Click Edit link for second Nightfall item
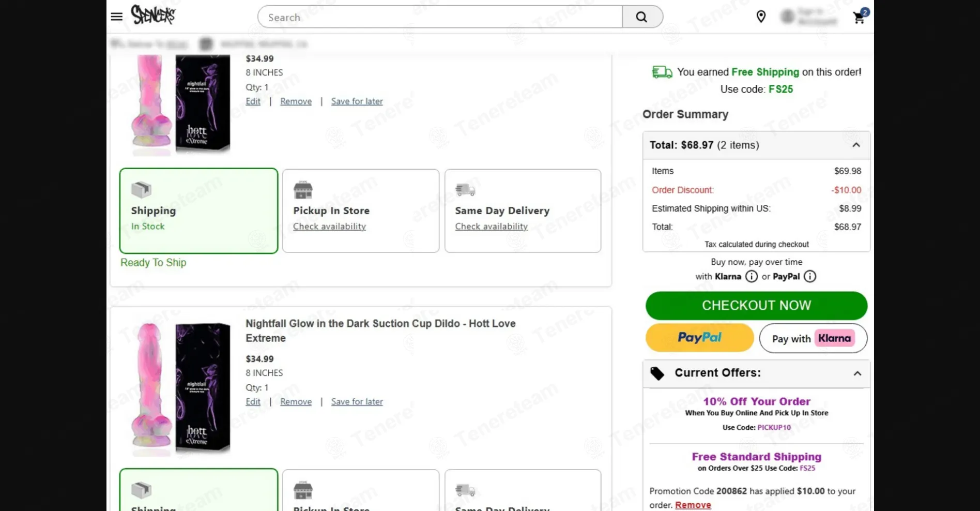Viewport: 980px width, 511px height. coord(253,402)
